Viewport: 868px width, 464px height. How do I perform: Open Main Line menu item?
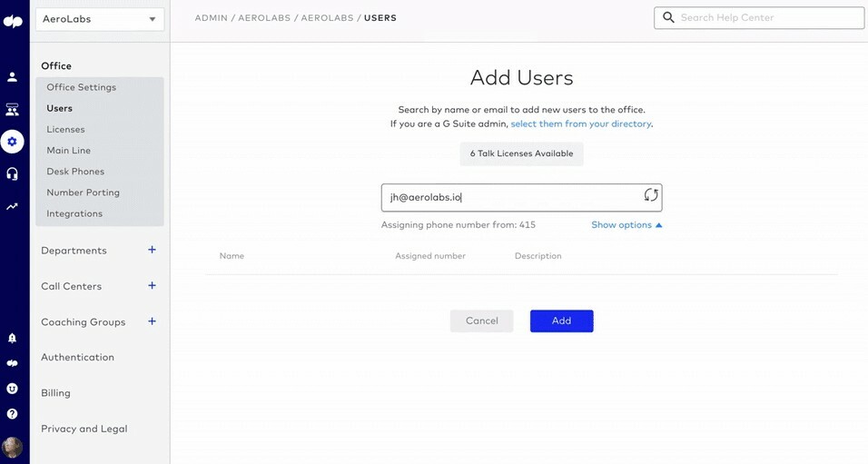pos(69,150)
